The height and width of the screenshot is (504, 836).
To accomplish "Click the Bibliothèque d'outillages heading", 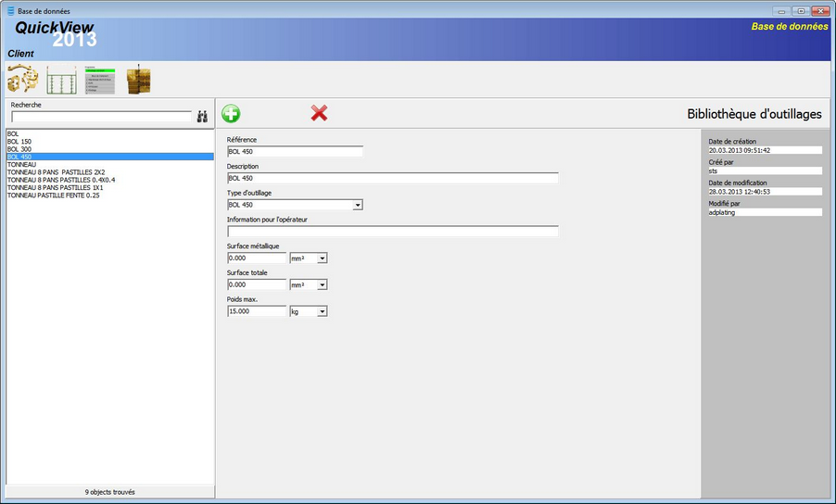I will point(754,114).
